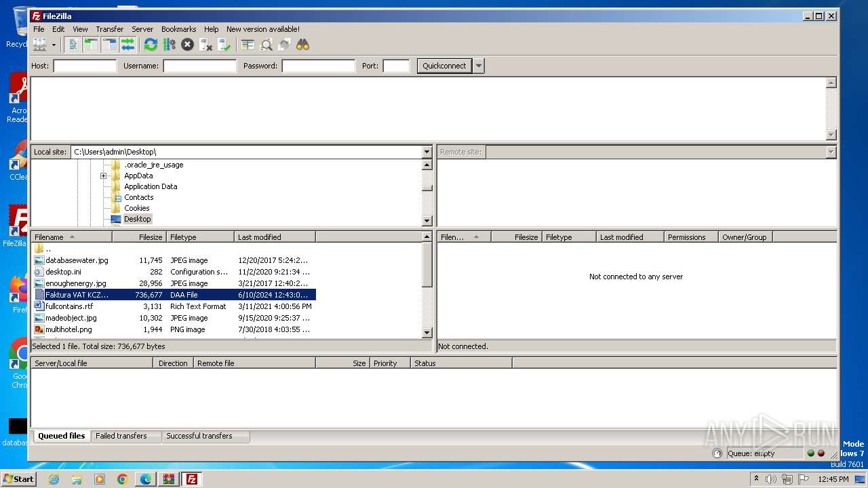Open the Server menu

[142, 29]
